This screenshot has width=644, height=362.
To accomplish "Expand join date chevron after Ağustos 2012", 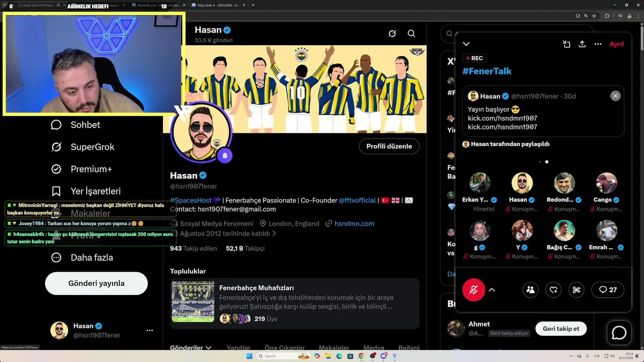I will point(274,233).
